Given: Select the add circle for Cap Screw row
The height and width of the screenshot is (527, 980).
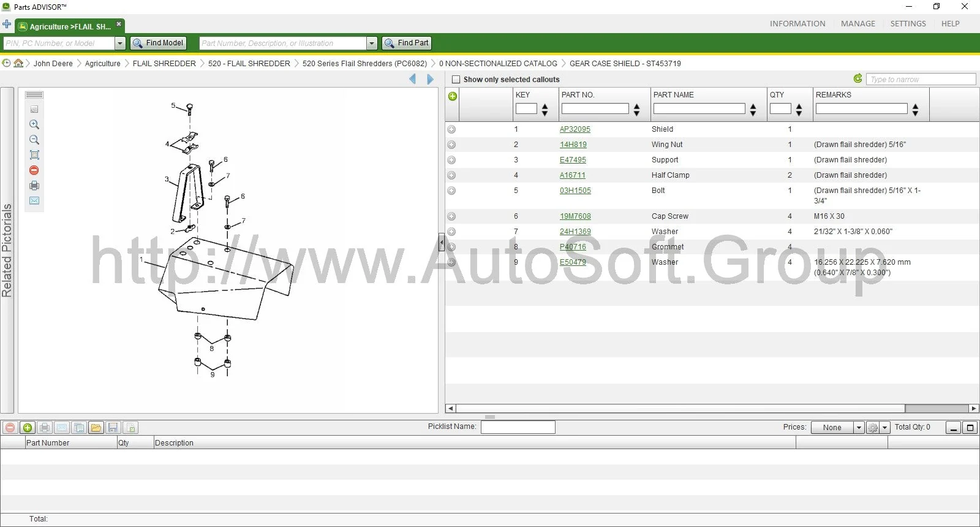Looking at the screenshot, I should pos(451,216).
